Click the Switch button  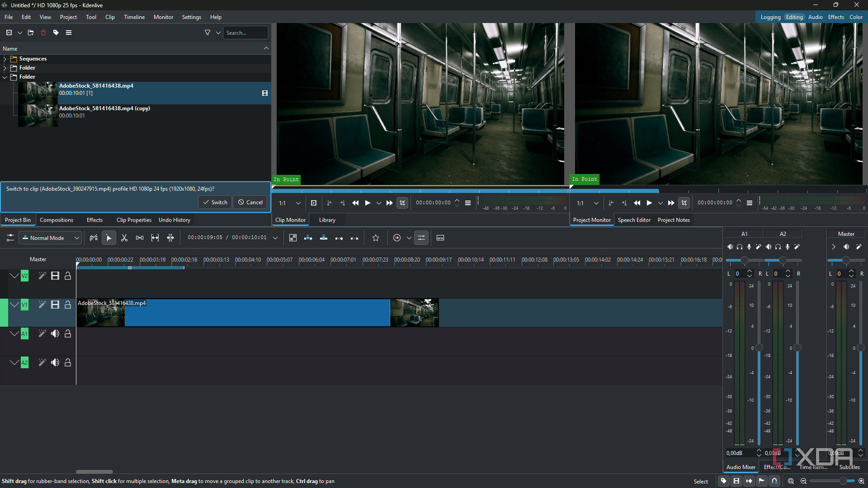[x=215, y=202]
